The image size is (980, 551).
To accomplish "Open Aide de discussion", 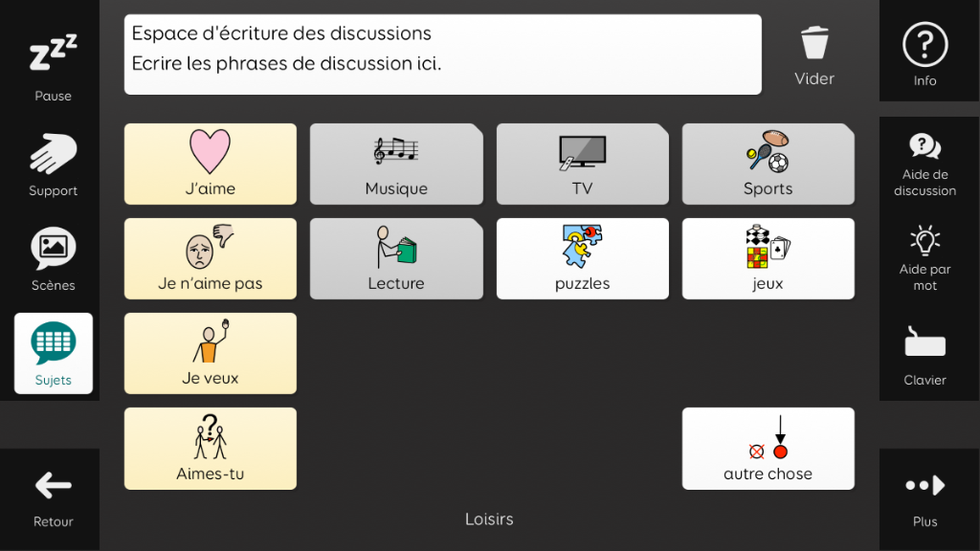I will tap(925, 165).
